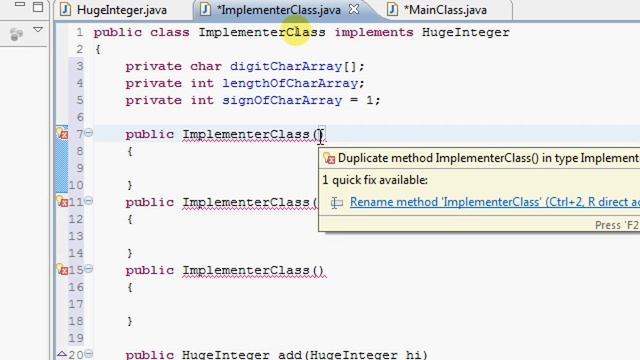This screenshot has width=640, height=360.
Task: Click the left panel toolbar icon
Action: (16, 34)
